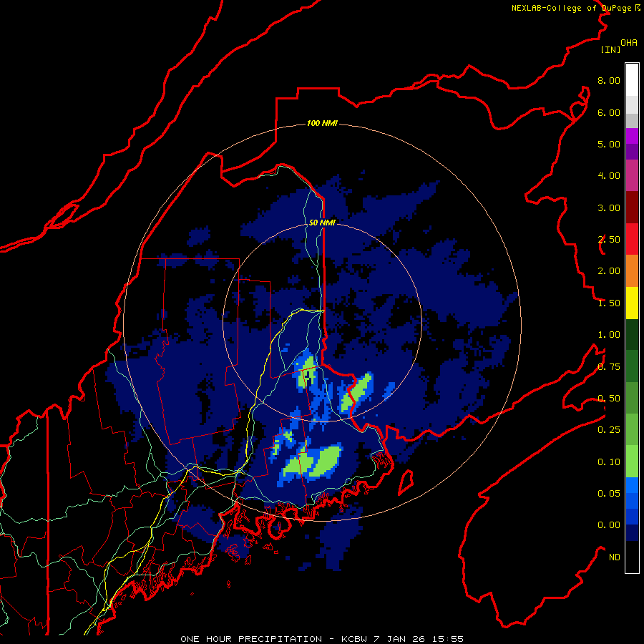Click the [IN] units label
This screenshot has width=644, height=644.
coord(610,49)
